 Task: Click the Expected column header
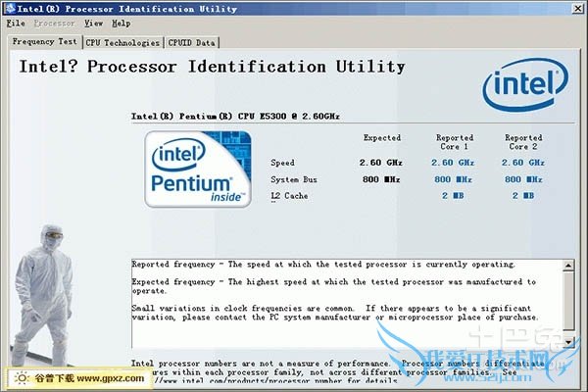(x=382, y=138)
